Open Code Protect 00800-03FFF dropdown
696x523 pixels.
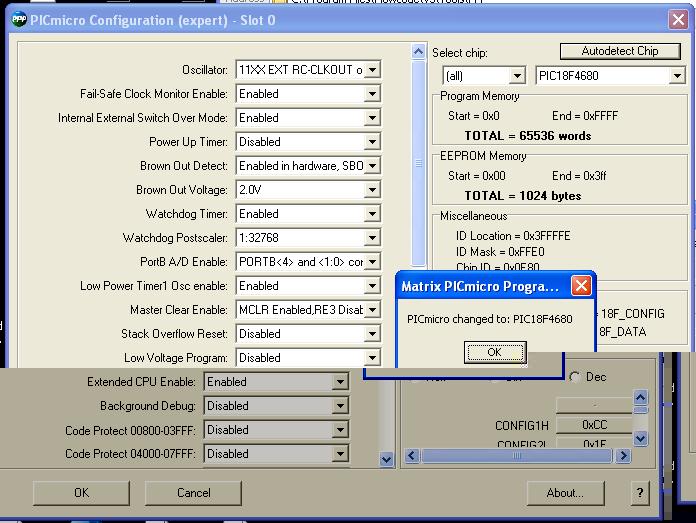pyautogui.click(x=340, y=429)
